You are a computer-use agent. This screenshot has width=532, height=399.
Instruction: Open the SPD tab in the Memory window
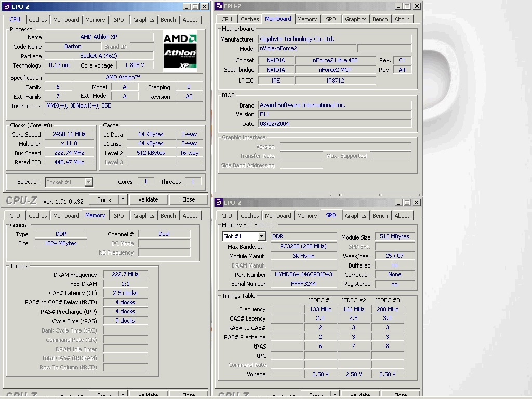(x=119, y=216)
